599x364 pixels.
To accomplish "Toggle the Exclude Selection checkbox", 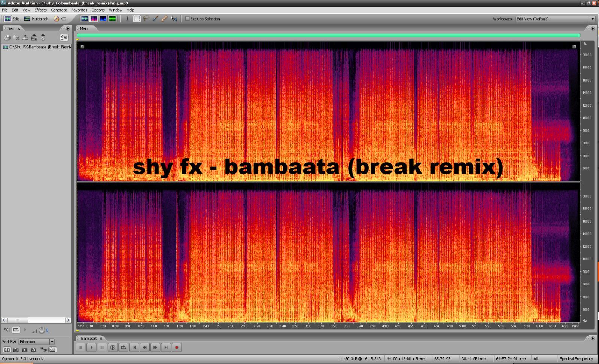I will (x=188, y=19).
